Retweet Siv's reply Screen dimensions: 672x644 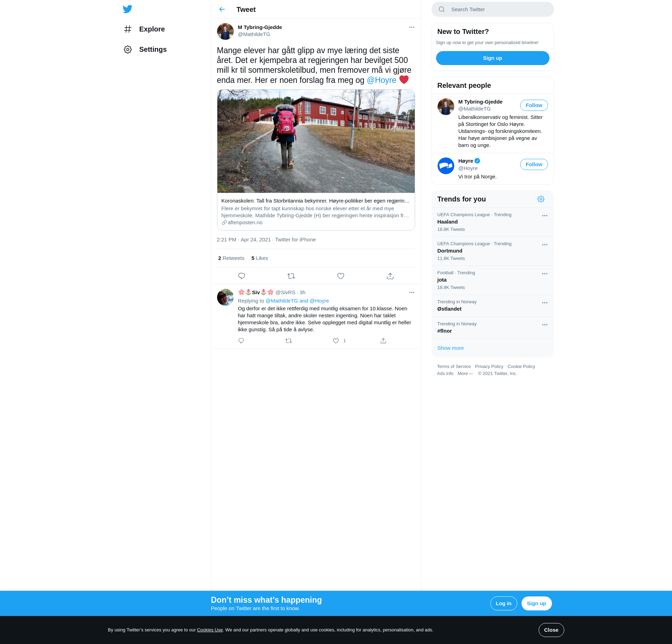click(288, 341)
